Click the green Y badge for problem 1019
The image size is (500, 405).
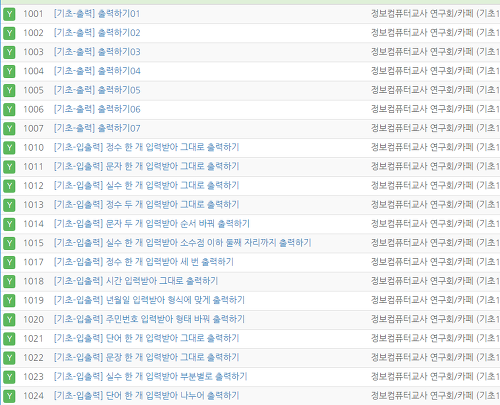tap(9, 300)
